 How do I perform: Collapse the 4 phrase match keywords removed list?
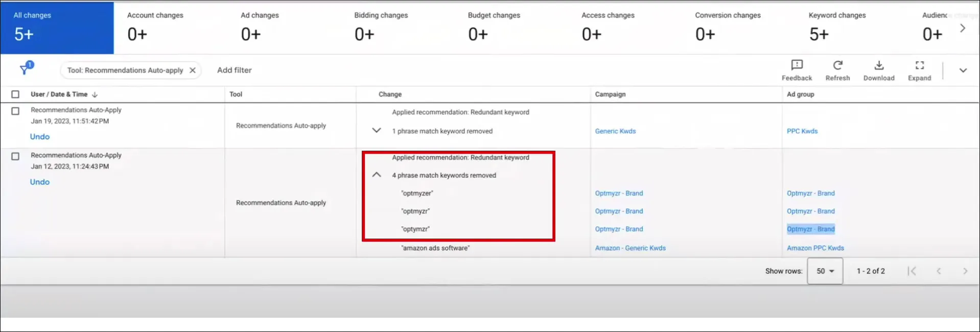point(377,175)
